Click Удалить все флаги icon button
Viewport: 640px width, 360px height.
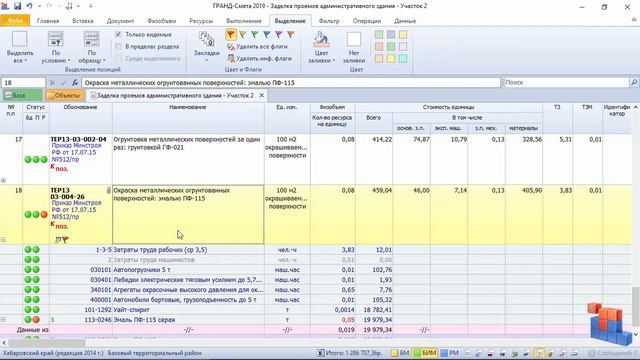click(231, 47)
